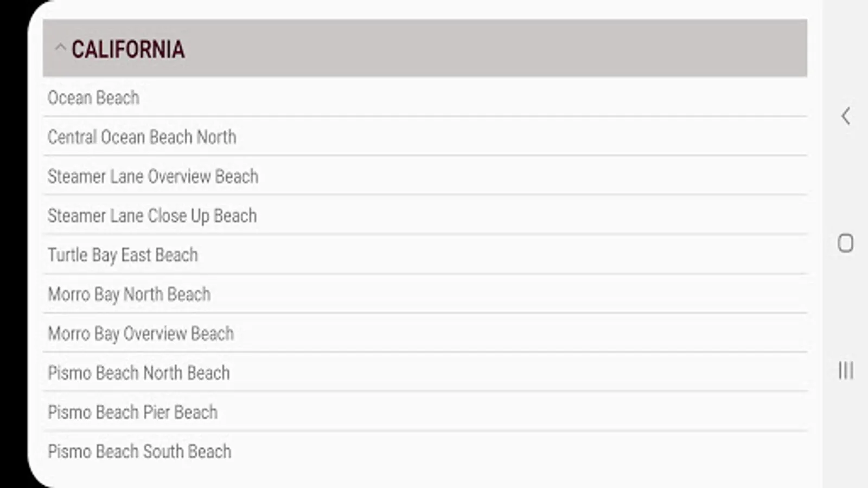The width and height of the screenshot is (868, 488).
Task: Open Steamer Lane Overview Beach
Action: (153, 176)
